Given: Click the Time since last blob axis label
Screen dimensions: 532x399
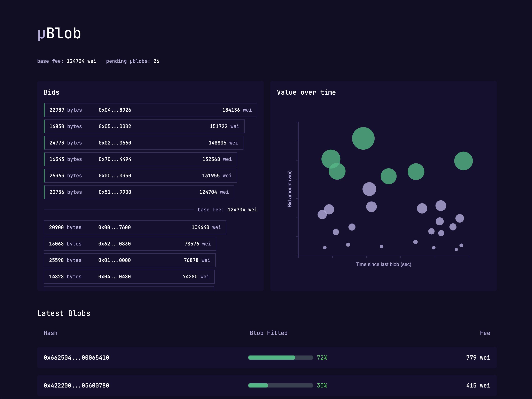Looking at the screenshot, I should coord(383,264).
